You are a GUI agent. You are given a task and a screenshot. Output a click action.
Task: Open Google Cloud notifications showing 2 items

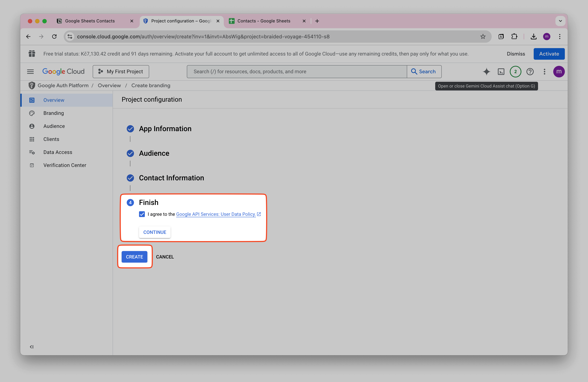tap(515, 72)
